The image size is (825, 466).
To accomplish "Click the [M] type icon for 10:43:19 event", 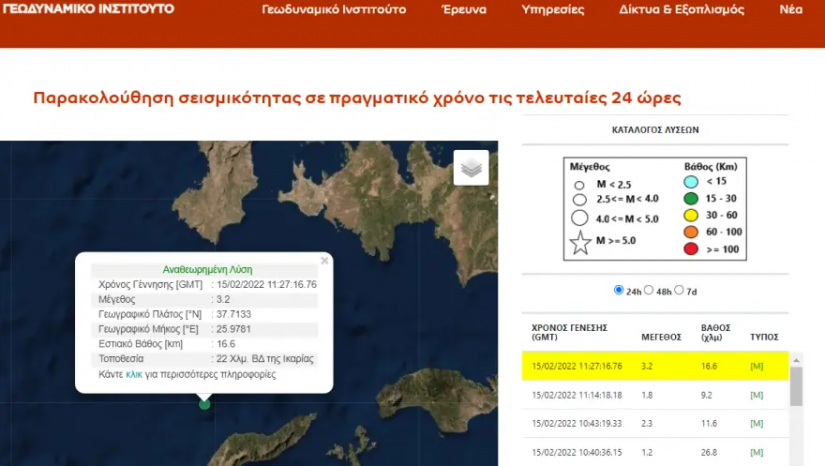I will point(756,423).
